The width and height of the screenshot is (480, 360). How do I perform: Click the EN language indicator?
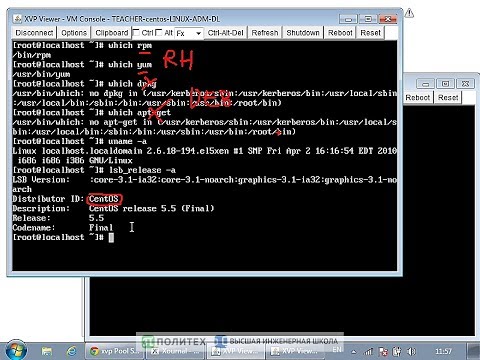click(337, 350)
